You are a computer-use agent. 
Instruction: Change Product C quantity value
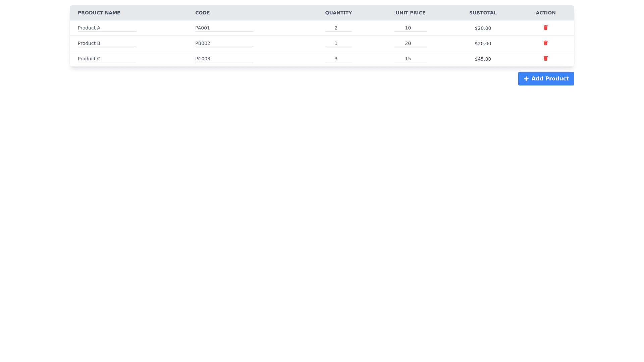pos(338,59)
